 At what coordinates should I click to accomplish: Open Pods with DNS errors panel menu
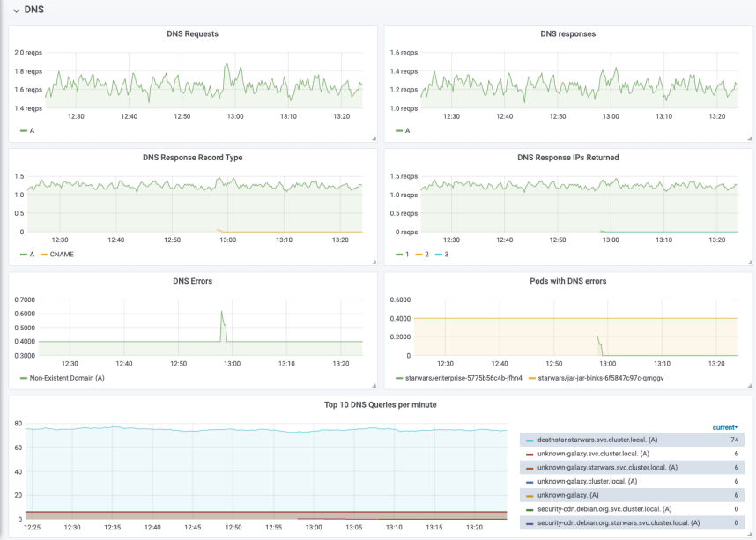click(567, 281)
